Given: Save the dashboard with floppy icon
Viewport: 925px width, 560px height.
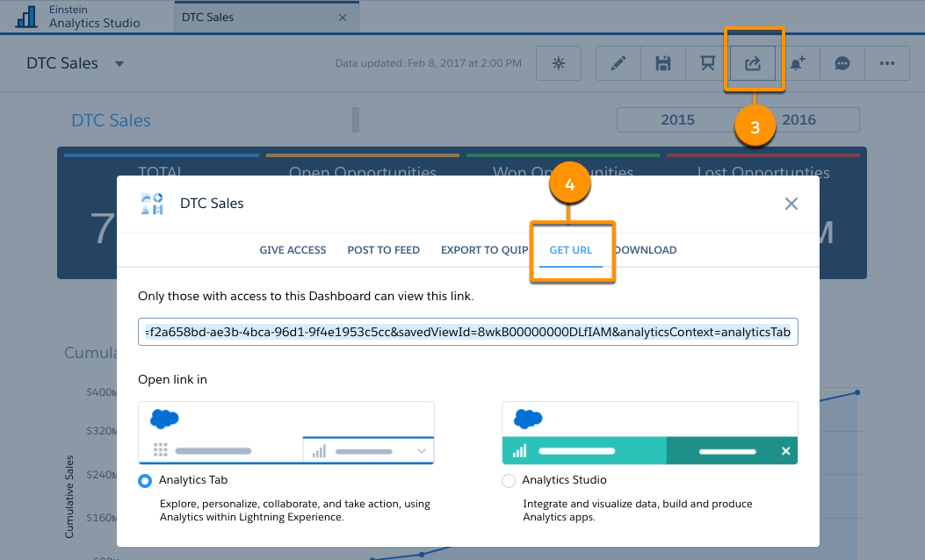Looking at the screenshot, I should [x=663, y=63].
